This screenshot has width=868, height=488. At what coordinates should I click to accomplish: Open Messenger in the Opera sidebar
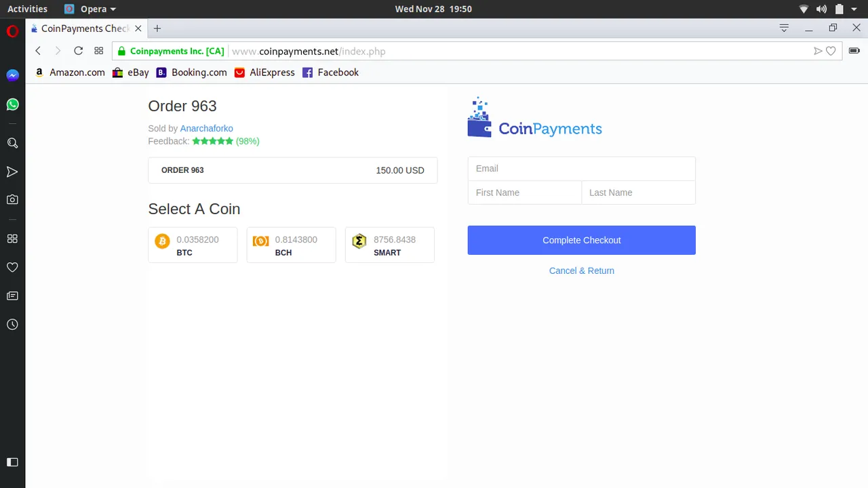pyautogui.click(x=12, y=75)
